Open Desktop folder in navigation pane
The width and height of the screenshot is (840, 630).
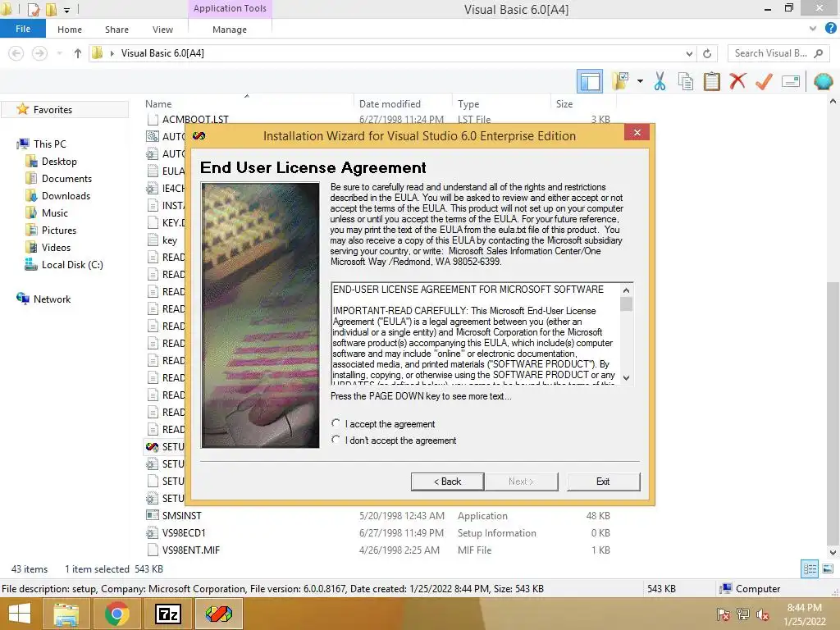59,162
